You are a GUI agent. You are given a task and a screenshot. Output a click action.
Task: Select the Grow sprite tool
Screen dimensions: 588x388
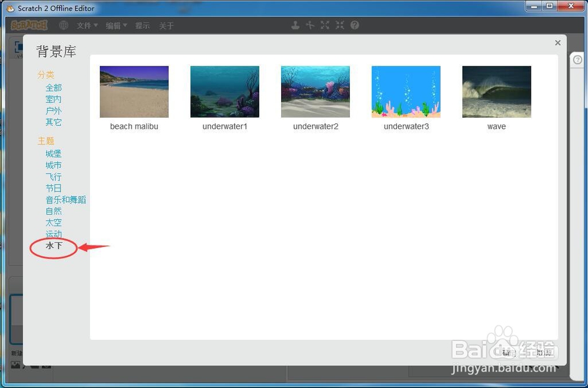[325, 25]
